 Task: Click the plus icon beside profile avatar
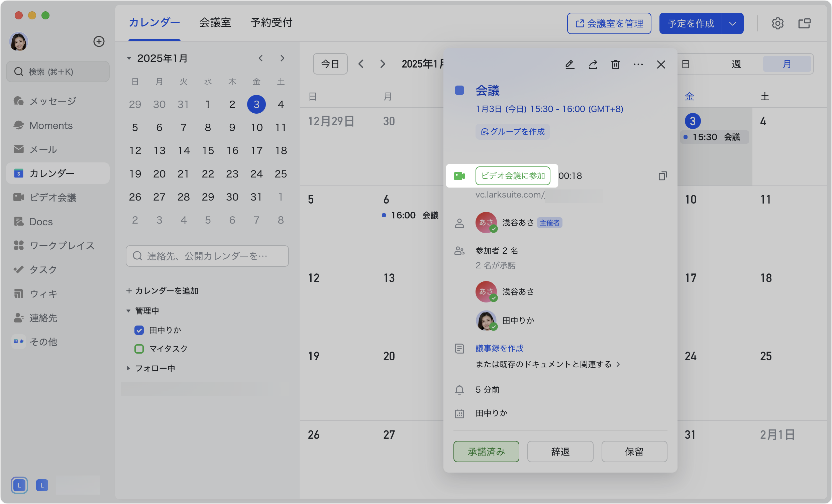(99, 41)
